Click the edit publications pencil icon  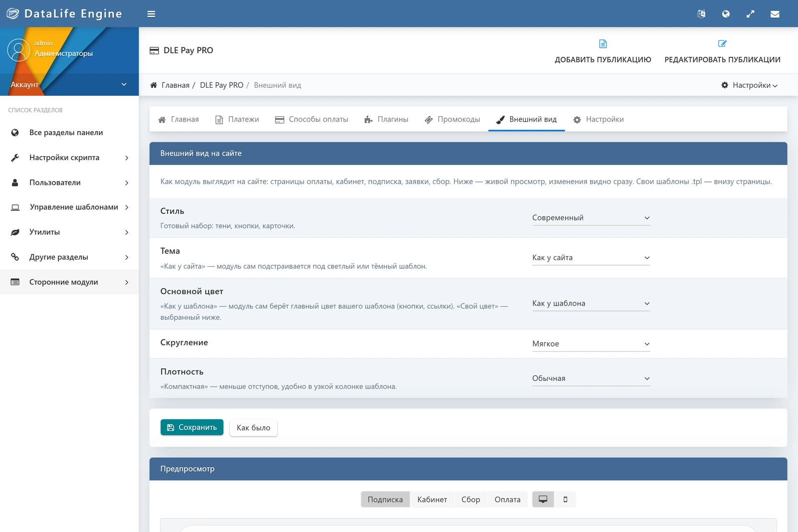click(722, 44)
